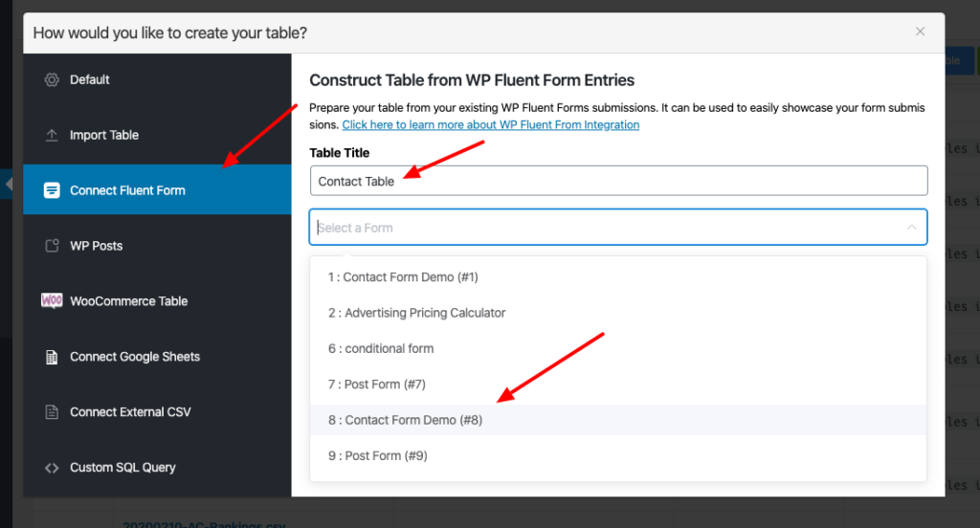Screen dimensions: 980x528
Task: Open the WP Posts tab
Action: (96, 246)
